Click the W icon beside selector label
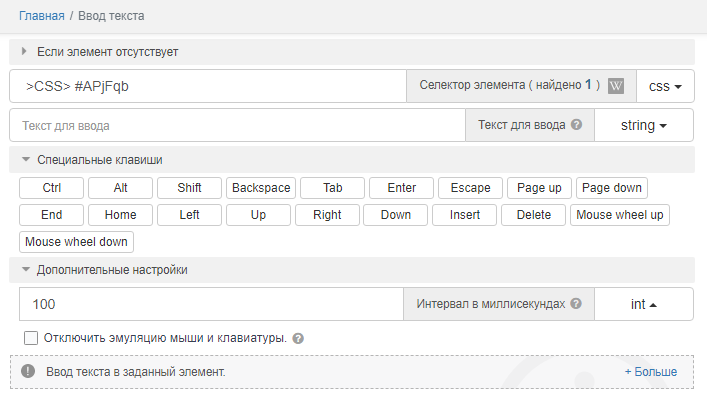 [x=615, y=86]
